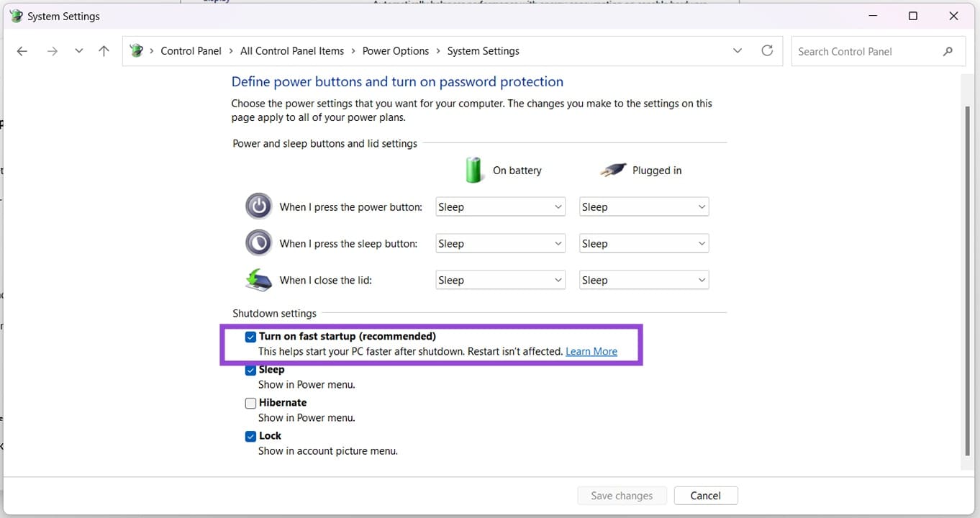Uncheck the Lock option
The width and height of the screenshot is (980, 518).
click(250, 436)
